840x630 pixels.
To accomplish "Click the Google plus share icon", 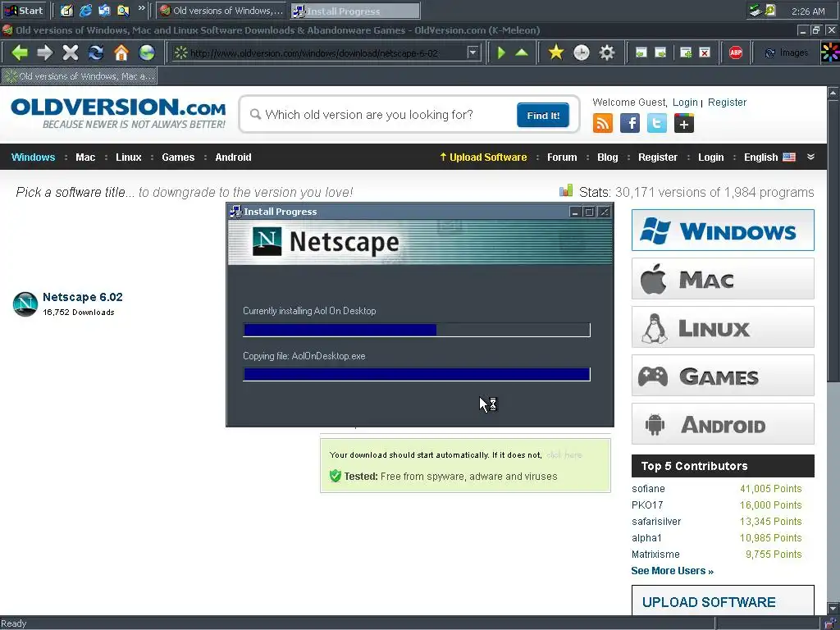I will tap(684, 123).
